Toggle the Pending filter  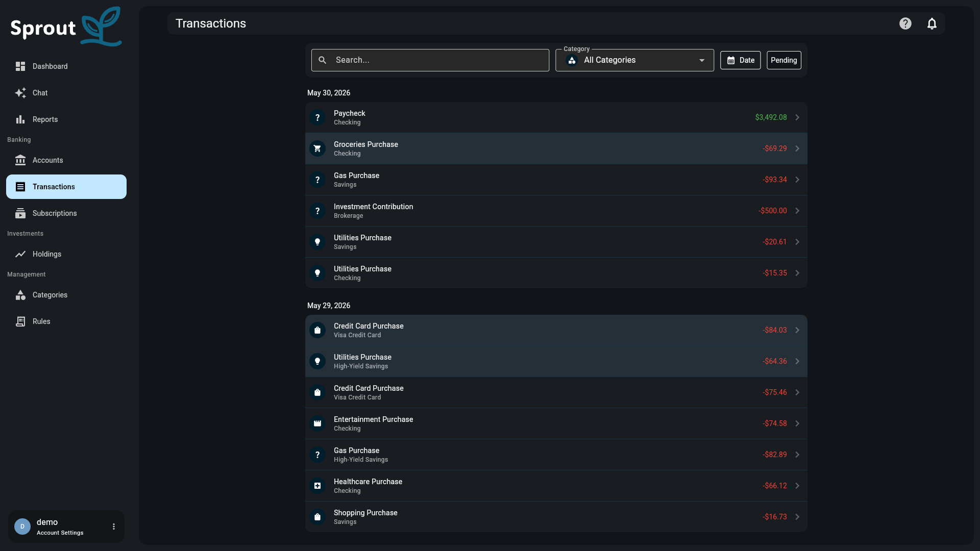tap(784, 60)
